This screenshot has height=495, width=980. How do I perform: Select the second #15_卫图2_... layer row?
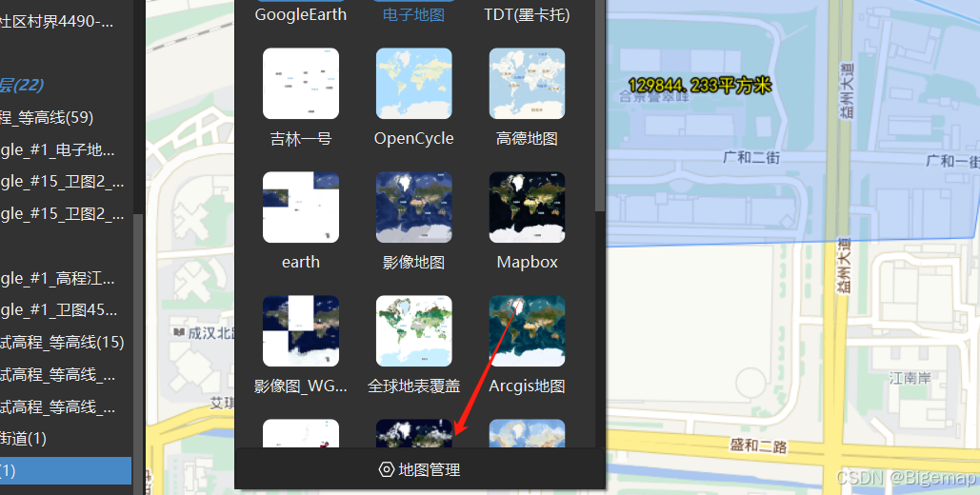[x=63, y=214]
